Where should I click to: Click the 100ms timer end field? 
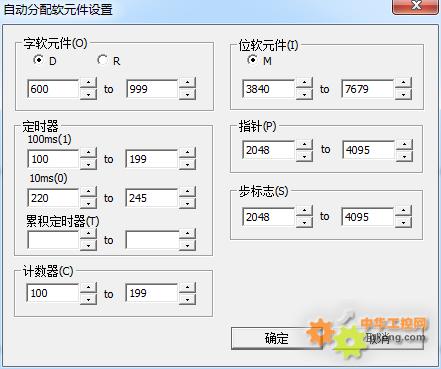point(152,159)
